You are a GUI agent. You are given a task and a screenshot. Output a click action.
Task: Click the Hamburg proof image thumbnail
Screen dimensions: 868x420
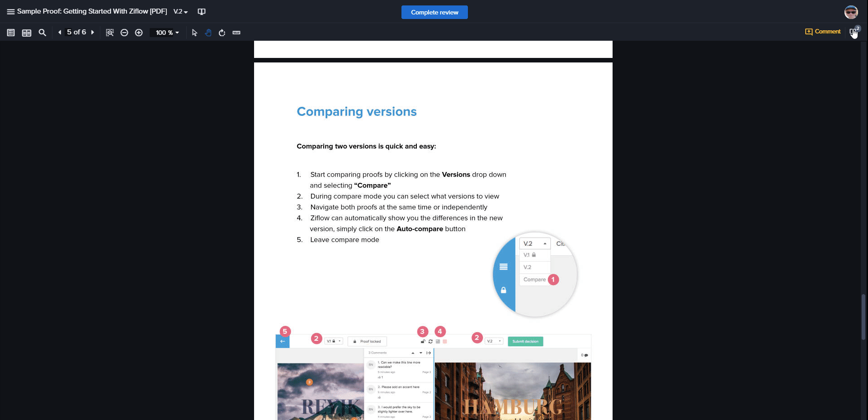[x=513, y=391]
